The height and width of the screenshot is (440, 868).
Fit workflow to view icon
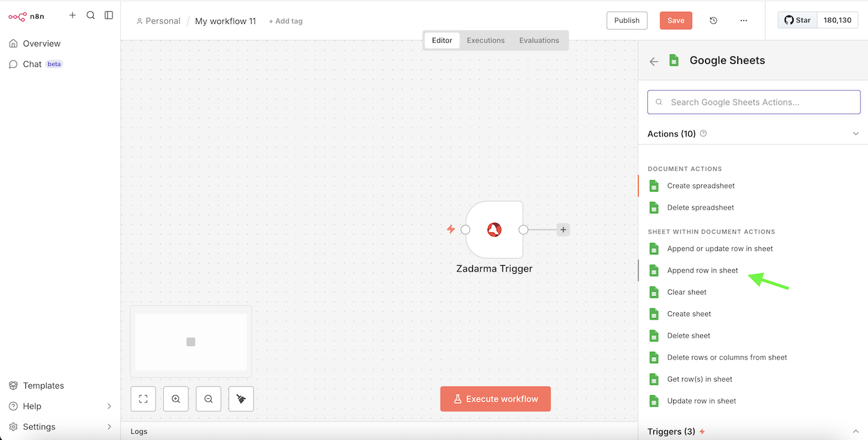143,399
